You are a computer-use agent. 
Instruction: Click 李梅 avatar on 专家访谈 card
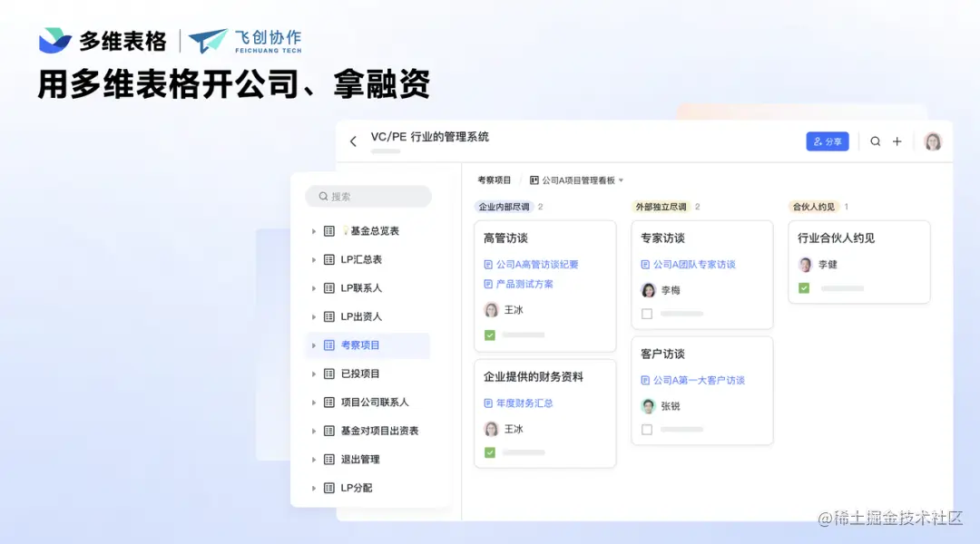tap(648, 290)
